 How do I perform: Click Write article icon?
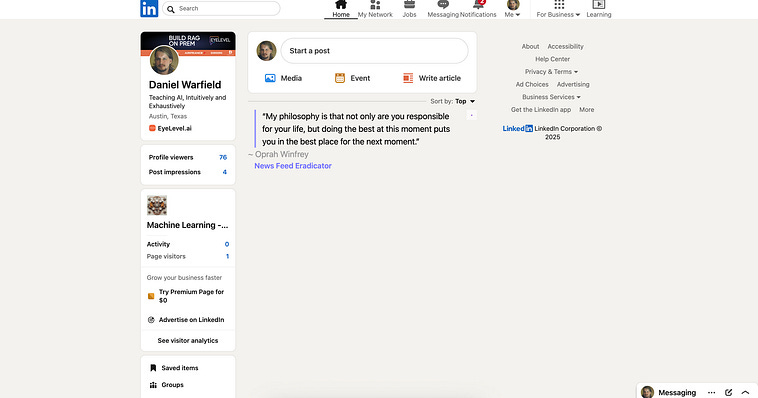tap(408, 78)
